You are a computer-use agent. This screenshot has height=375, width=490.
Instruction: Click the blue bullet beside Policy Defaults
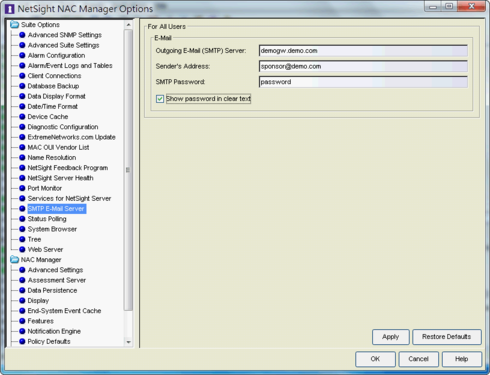22,341
